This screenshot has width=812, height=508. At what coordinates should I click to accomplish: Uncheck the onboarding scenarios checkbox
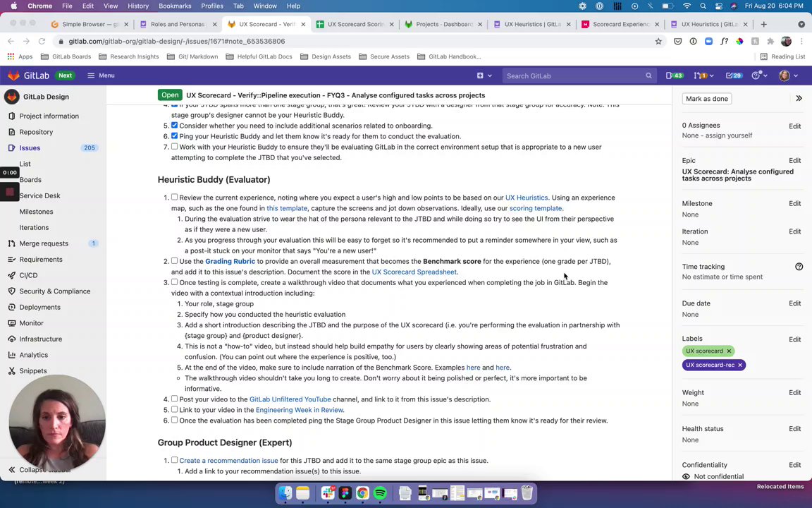pyautogui.click(x=175, y=126)
